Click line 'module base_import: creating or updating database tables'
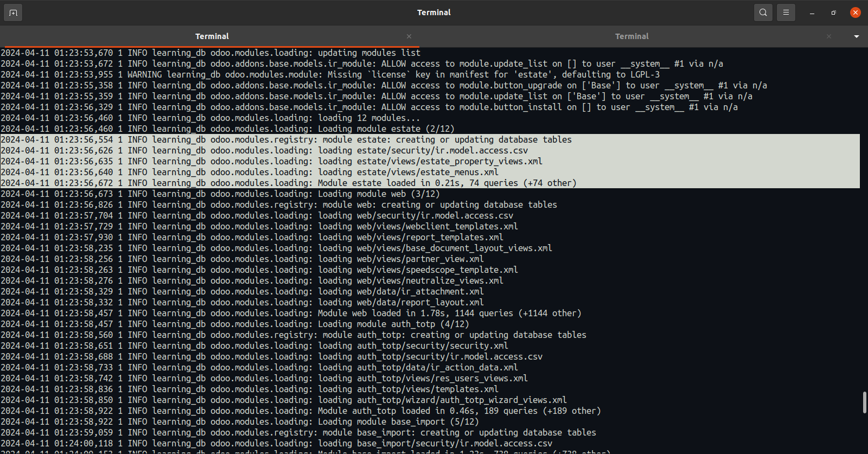The width and height of the screenshot is (868, 454). 298,432
